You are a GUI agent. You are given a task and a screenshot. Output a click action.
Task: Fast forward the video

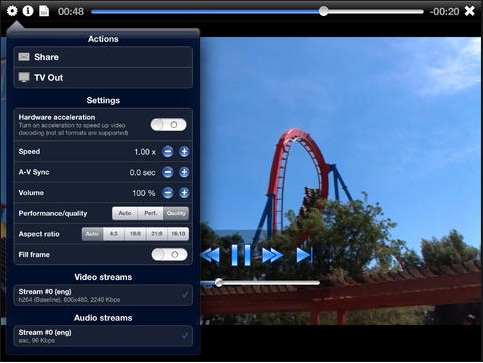pos(272,255)
